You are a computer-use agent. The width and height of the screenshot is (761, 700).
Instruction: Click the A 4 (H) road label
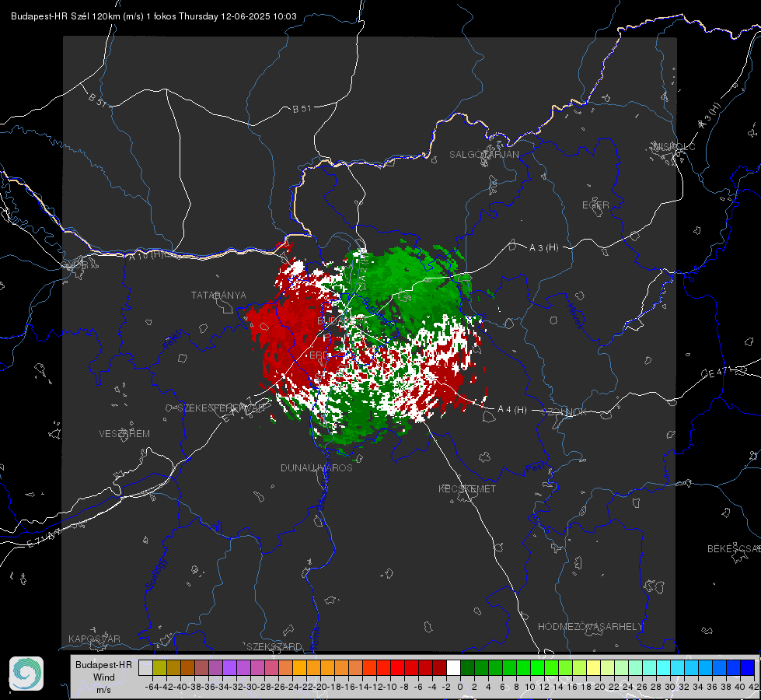tap(512, 409)
